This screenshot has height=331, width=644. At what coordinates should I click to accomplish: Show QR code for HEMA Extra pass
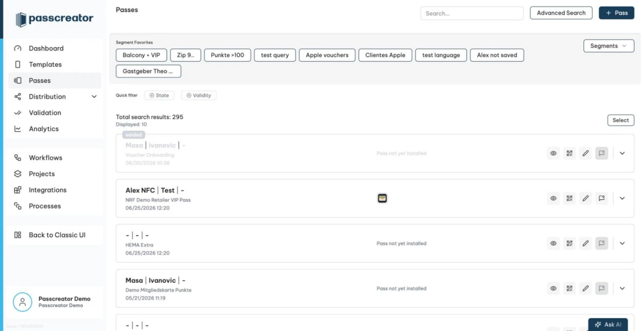point(569,244)
